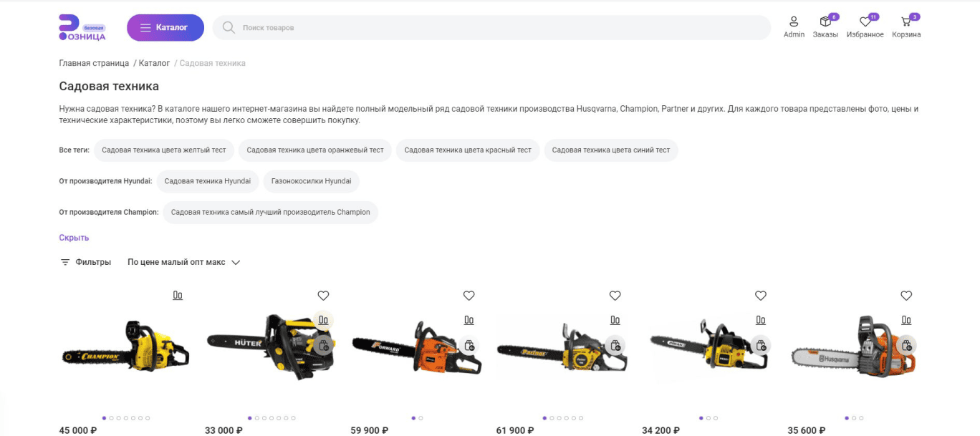This screenshot has width=980, height=436.
Task: Open the Каталог menu button
Action: 165,28
